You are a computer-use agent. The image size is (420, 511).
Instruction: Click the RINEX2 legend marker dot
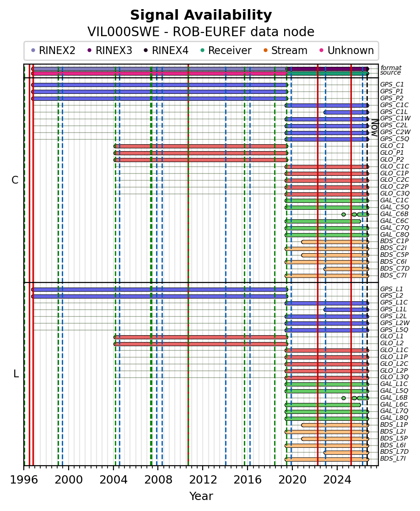coord(33,50)
